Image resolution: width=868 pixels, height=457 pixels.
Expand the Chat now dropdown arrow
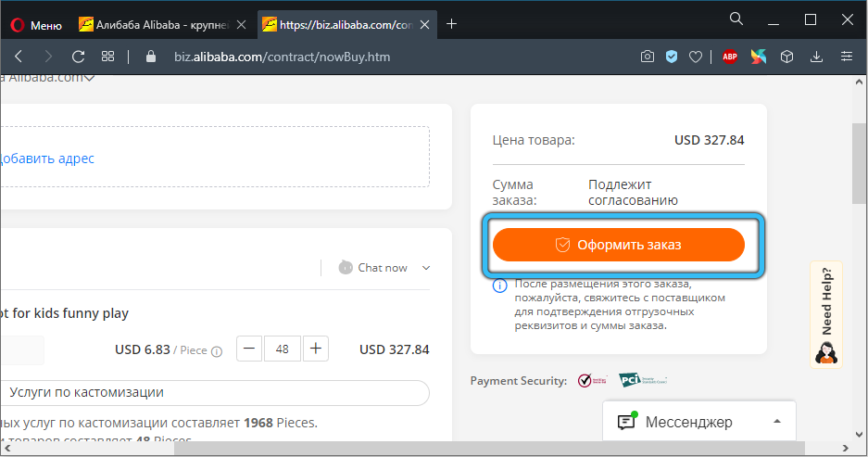click(426, 268)
